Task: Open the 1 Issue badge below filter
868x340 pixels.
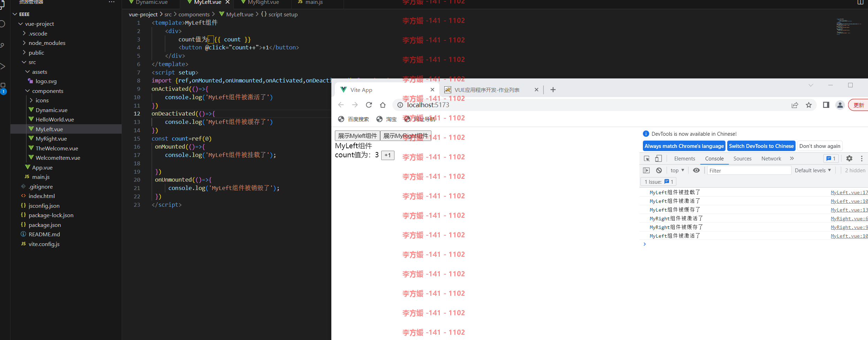Action: [x=658, y=182]
